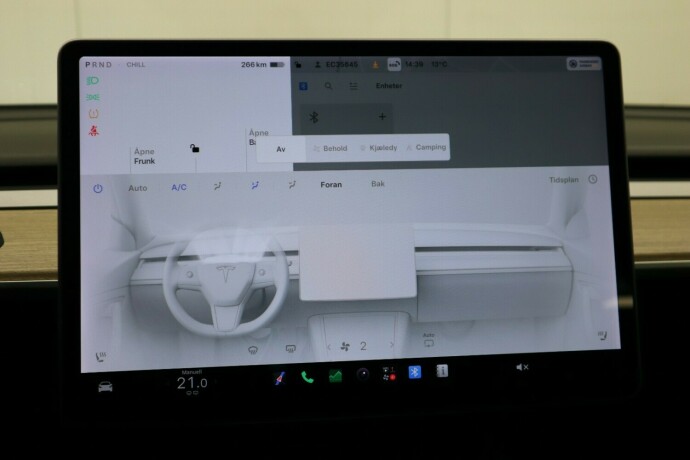Decrease fan speed with left chevron
Image resolution: width=690 pixels, height=460 pixels.
[x=329, y=347]
